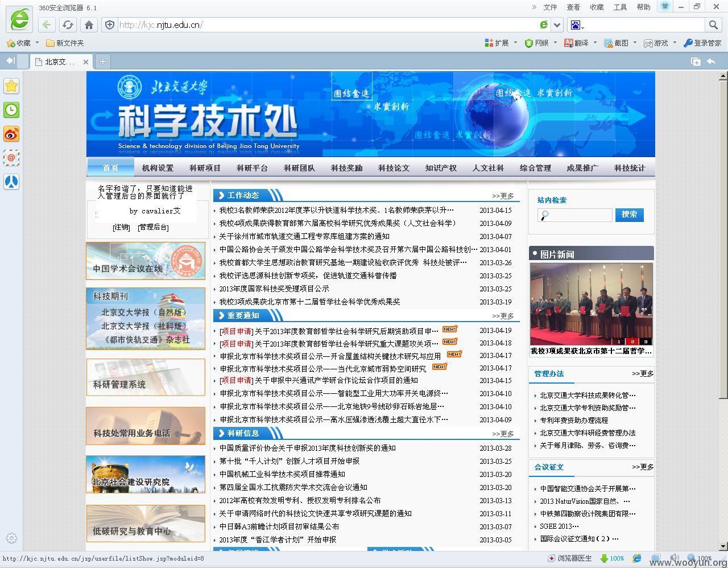Click the search magnifier button in the toolbar
This screenshot has width=728, height=568.
[713, 24]
